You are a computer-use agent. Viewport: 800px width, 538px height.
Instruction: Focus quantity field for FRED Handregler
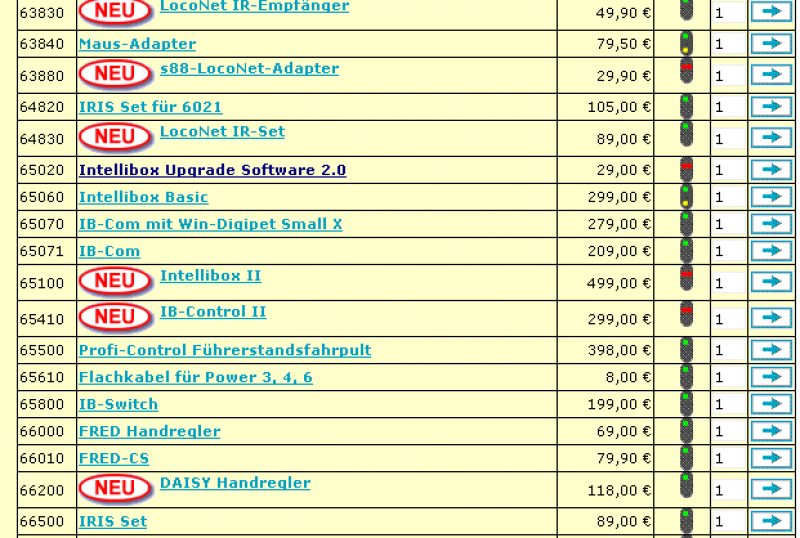pos(729,432)
